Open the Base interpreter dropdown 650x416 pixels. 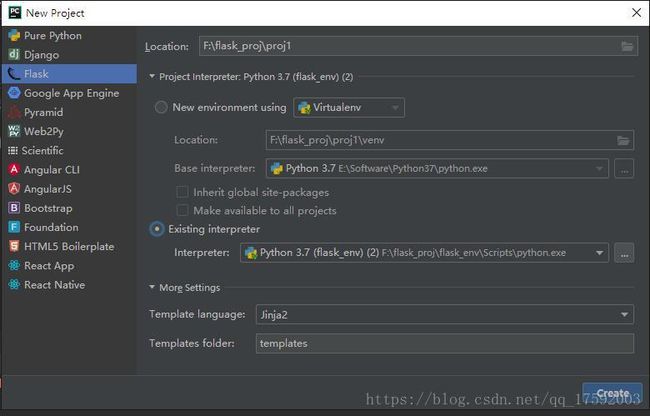[437, 168]
